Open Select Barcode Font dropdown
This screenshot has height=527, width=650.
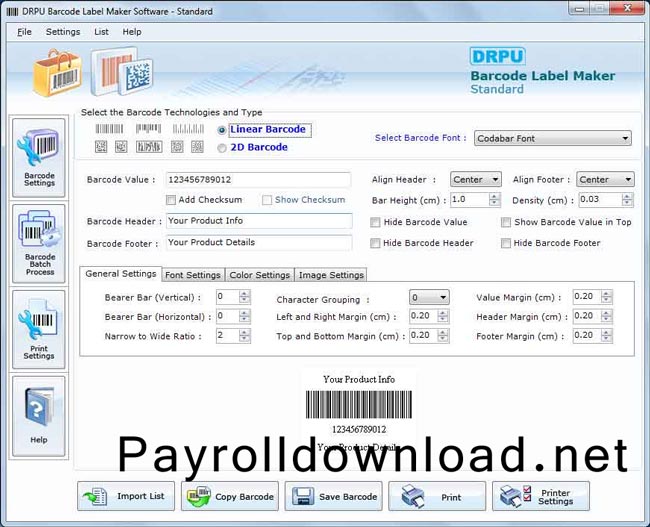point(553,138)
